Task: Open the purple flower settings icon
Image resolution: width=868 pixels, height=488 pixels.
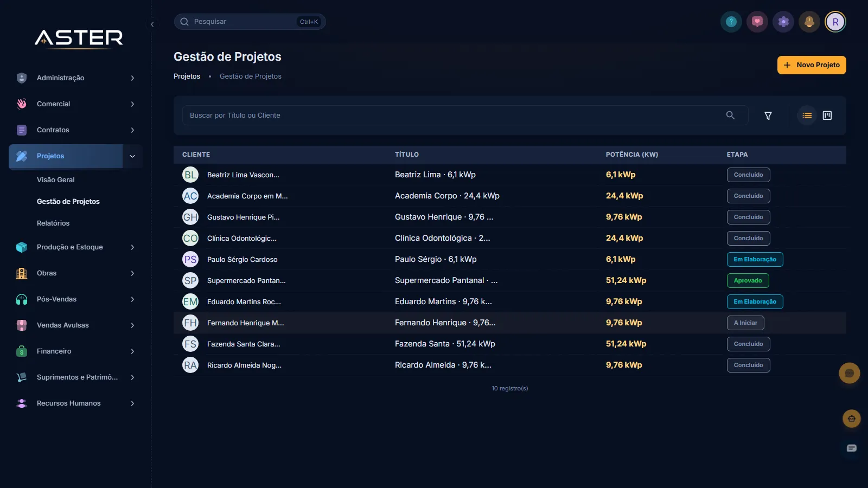Action: 783,22
